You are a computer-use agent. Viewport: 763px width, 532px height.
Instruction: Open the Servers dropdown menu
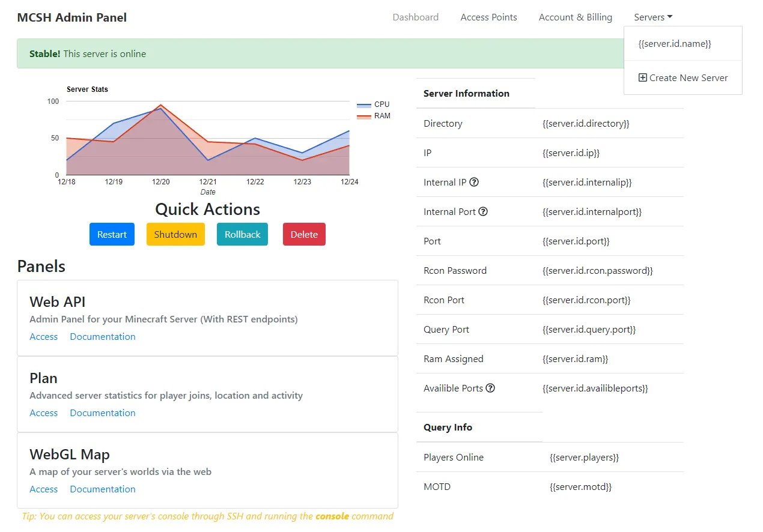point(652,17)
